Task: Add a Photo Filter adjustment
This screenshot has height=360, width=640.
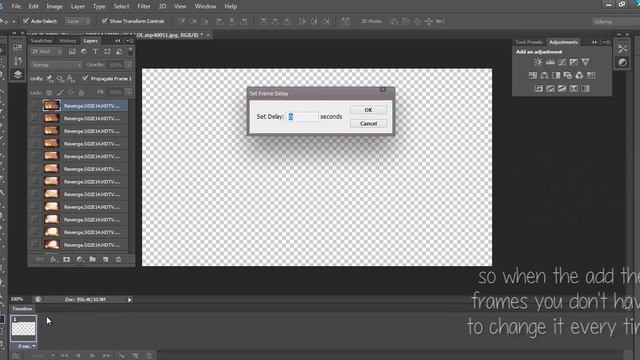Action: 568,76
